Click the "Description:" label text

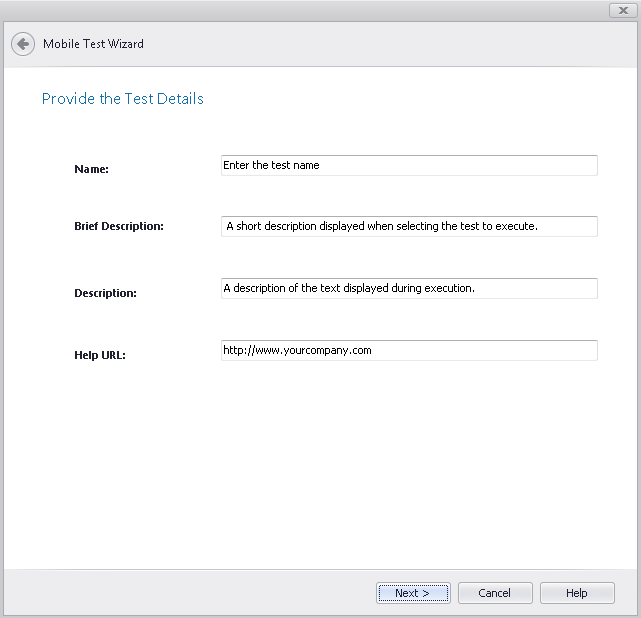click(105, 293)
